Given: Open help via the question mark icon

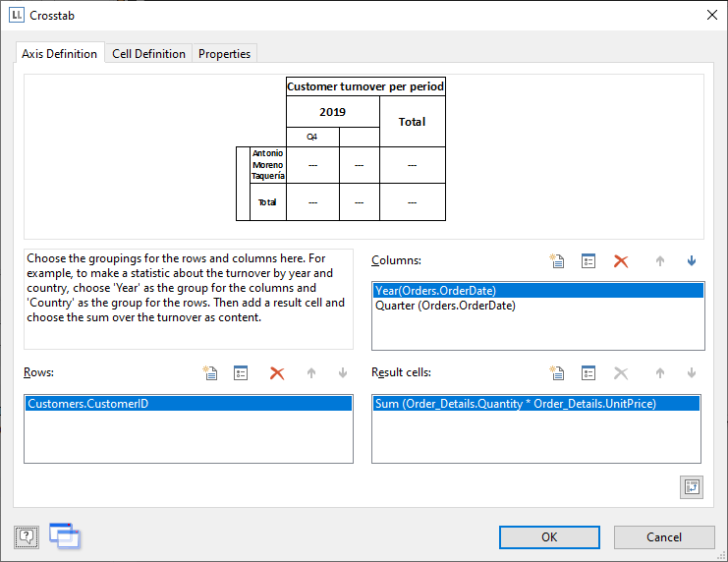Looking at the screenshot, I should 27,536.
